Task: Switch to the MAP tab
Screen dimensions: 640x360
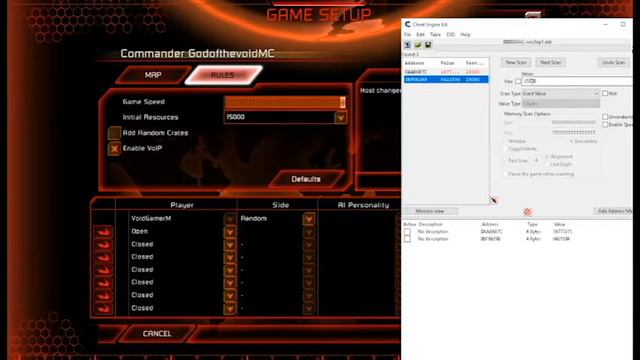Action: click(153, 75)
